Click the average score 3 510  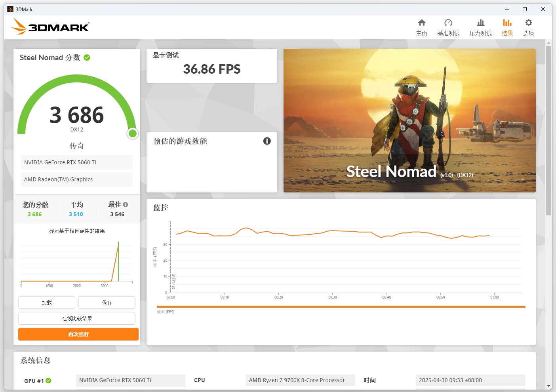pyautogui.click(x=76, y=214)
